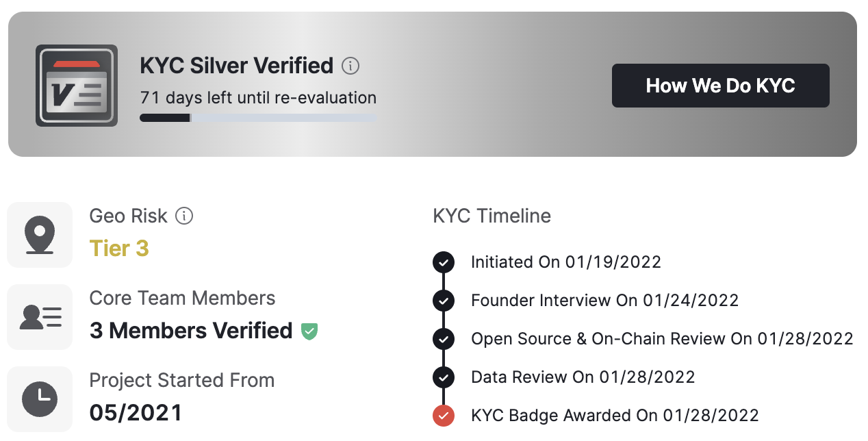Viewport: 868px width, 441px height.
Task: Click the Tier 3 risk label
Action: point(119,249)
